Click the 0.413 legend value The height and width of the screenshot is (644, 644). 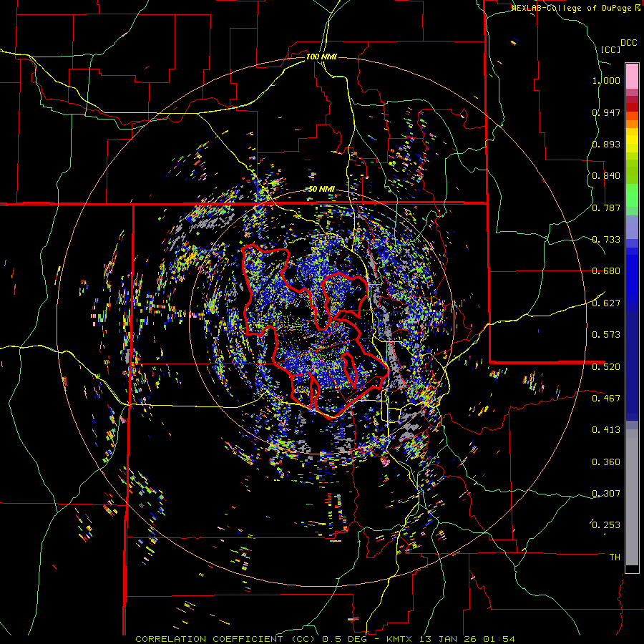[x=606, y=430]
